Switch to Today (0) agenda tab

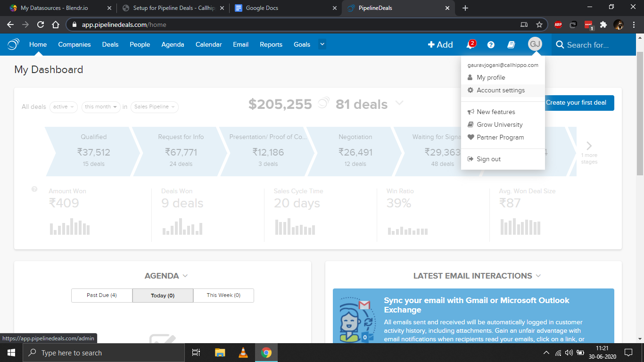(163, 296)
